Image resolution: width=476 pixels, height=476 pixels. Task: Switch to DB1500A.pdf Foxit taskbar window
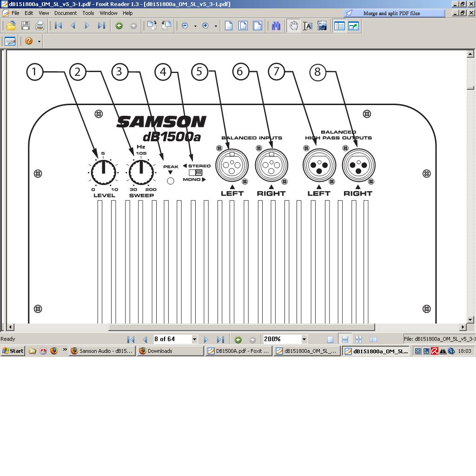238,351
